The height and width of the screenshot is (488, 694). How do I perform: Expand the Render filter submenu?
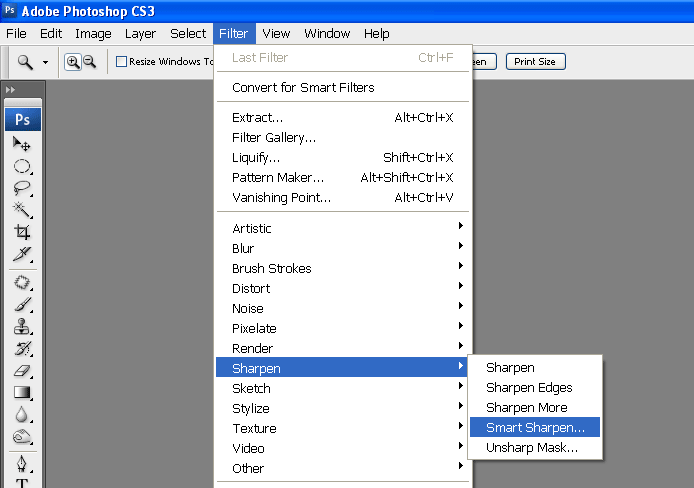pos(342,348)
